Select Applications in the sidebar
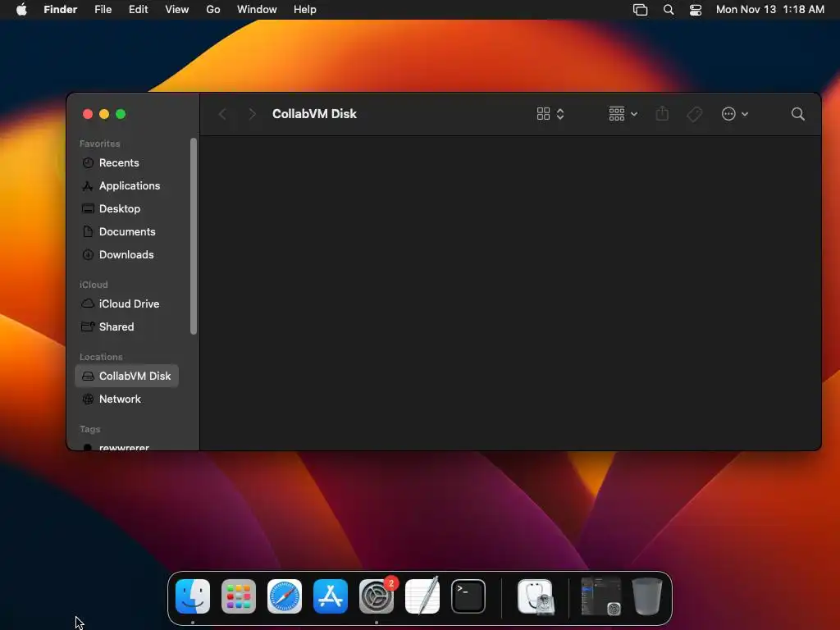 click(127, 186)
